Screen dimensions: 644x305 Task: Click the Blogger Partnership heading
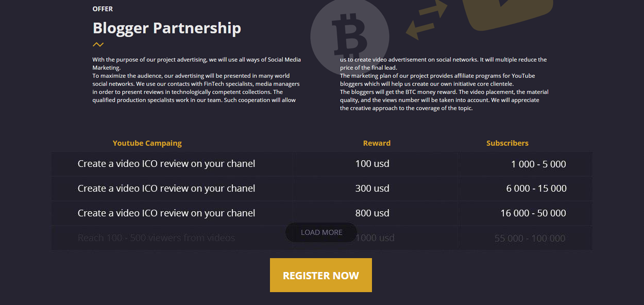coord(167,28)
